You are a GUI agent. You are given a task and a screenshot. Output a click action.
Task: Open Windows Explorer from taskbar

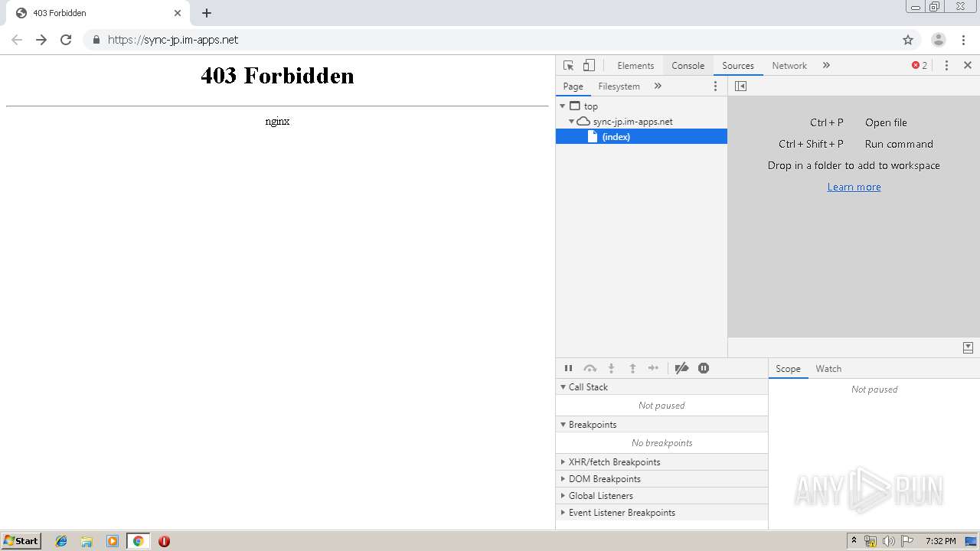pyautogui.click(x=87, y=541)
